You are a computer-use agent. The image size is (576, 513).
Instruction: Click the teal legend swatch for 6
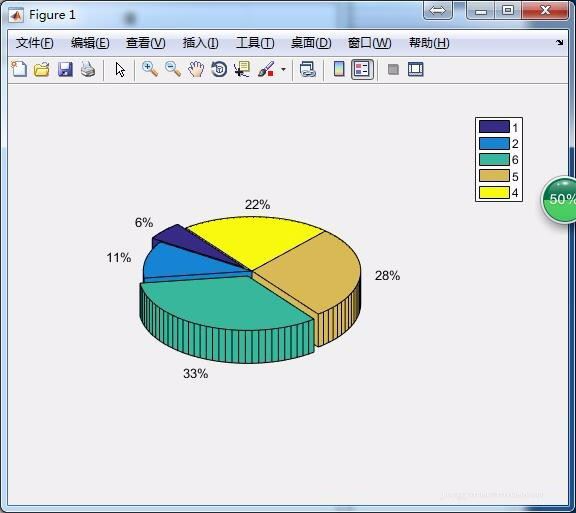(494, 159)
